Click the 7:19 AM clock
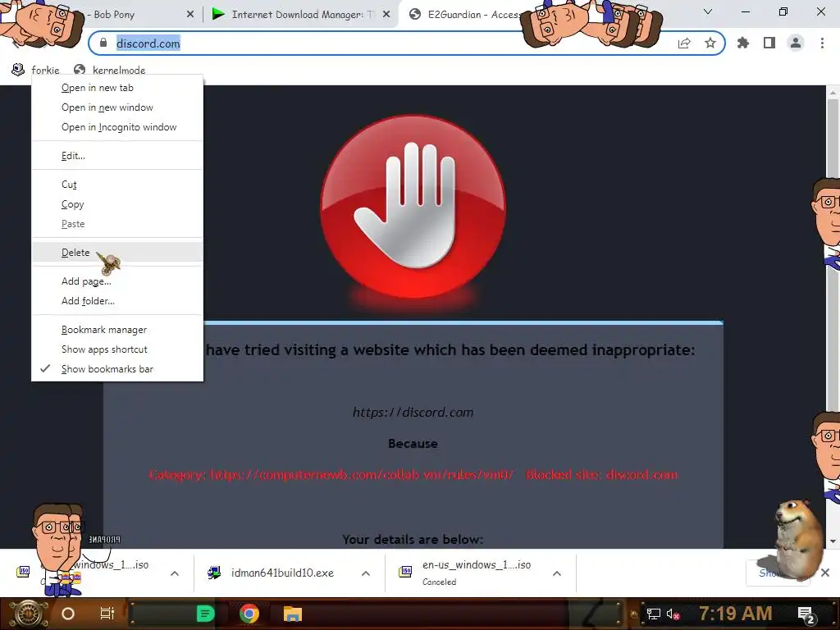 736,614
